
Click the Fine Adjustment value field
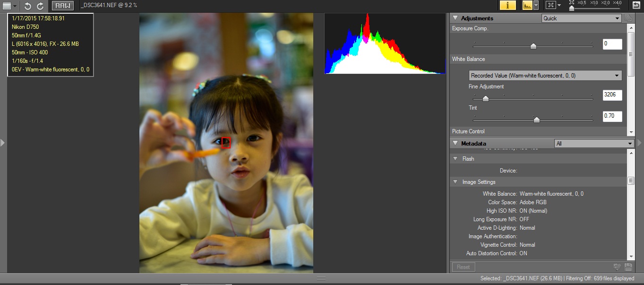pos(612,95)
